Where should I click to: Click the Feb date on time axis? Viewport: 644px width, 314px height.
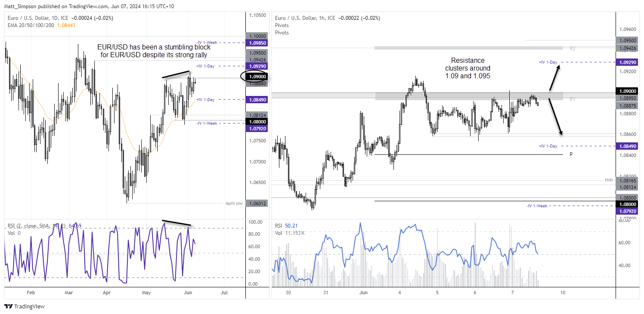coord(31,292)
